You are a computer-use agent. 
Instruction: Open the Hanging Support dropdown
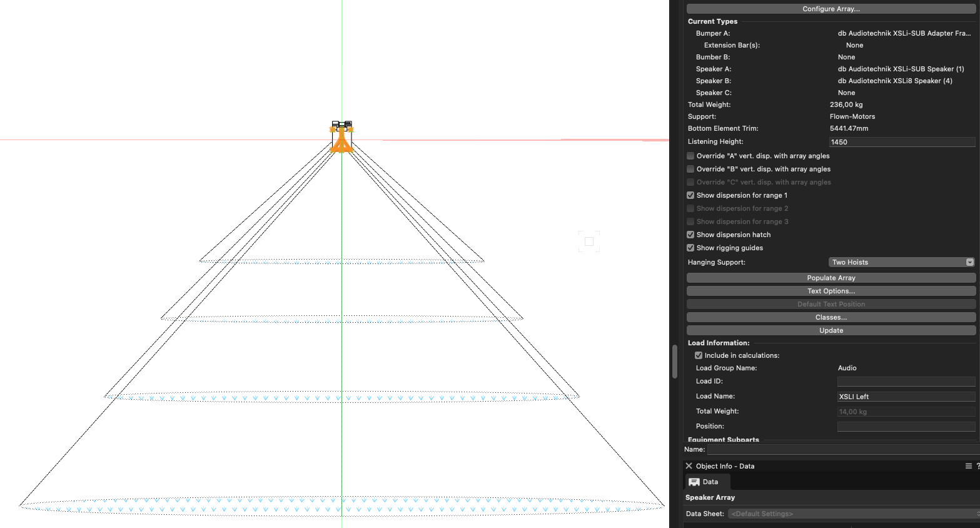(901, 262)
